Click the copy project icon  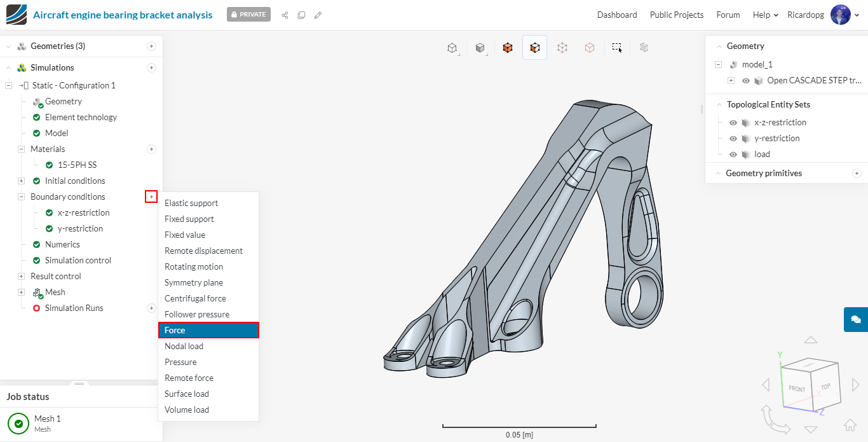coord(301,15)
